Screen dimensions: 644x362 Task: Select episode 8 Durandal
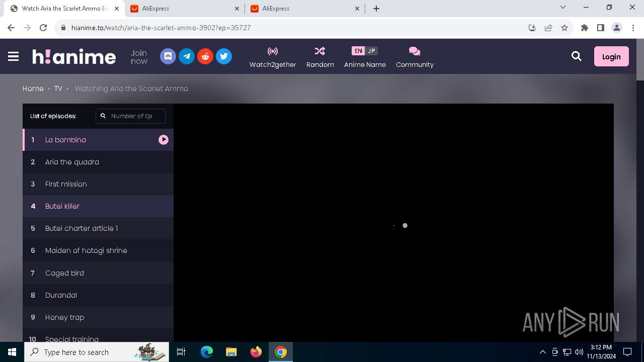click(x=98, y=295)
